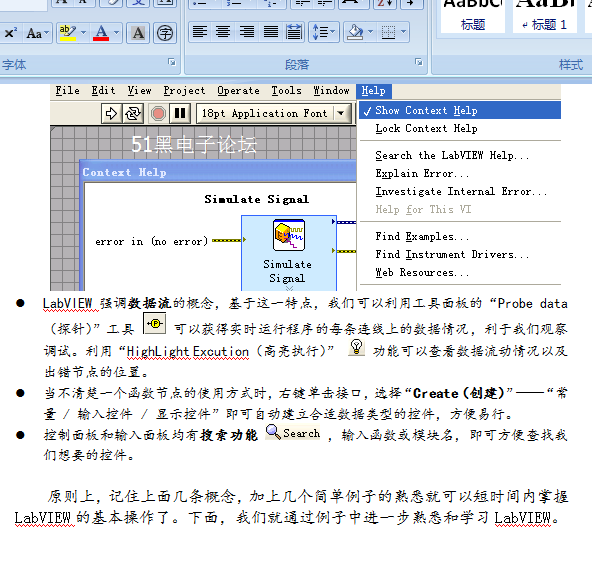Click the bold 'Simulate Signal' heading

(x=257, y=199)
